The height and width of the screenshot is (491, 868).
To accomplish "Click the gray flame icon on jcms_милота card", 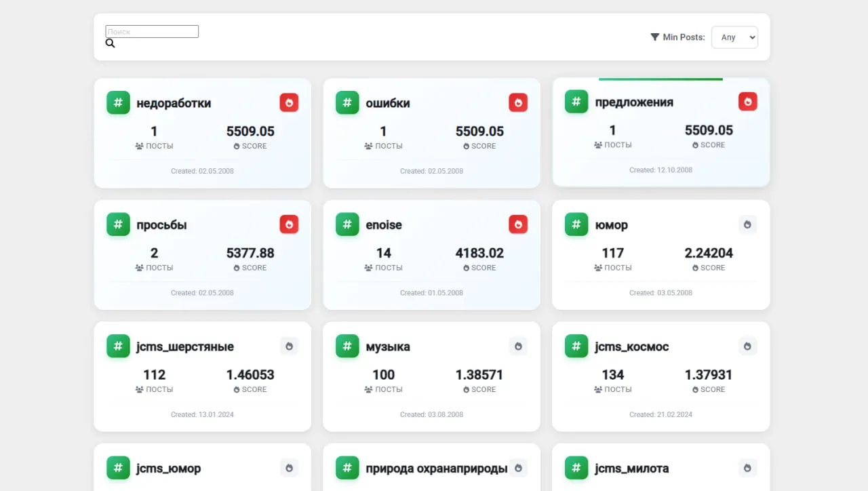I will tap(747, 468).
